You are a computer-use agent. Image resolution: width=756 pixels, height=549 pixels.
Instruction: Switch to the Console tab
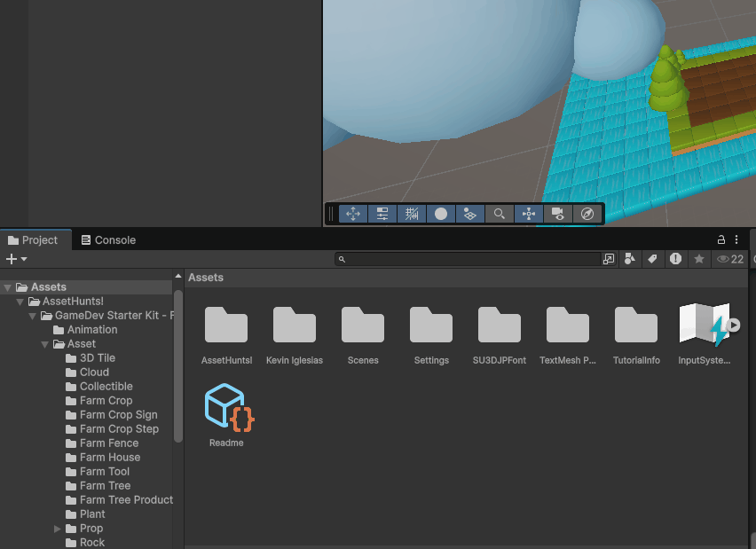[108, 239]
